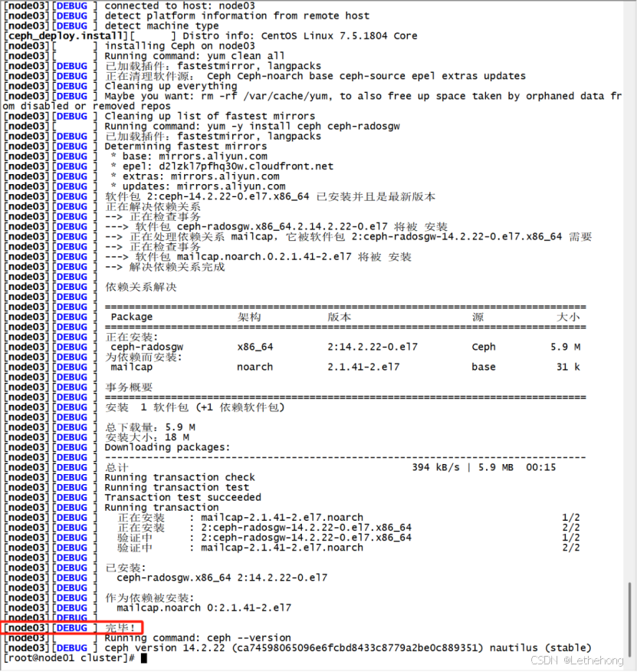This screenshot has width=637, height=672.
Task: Click version '2:14.2.22-0.el7' in the table
Action: point(373,348)
